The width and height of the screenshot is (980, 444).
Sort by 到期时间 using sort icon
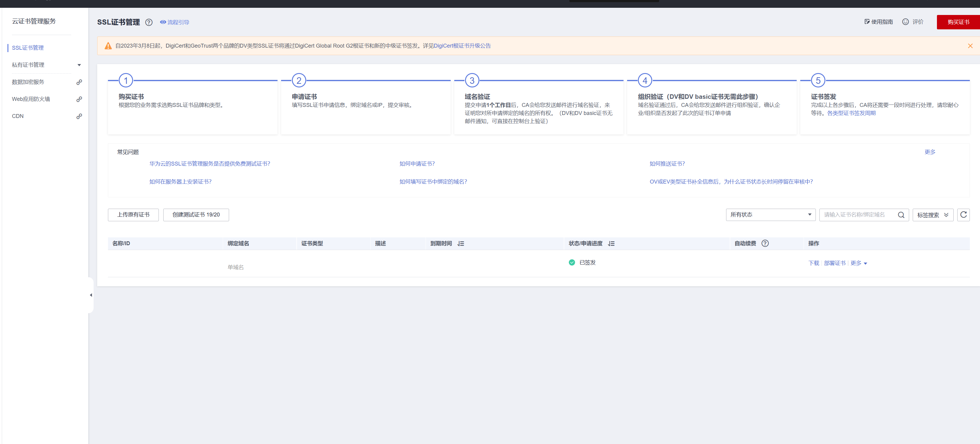[461, 244]
